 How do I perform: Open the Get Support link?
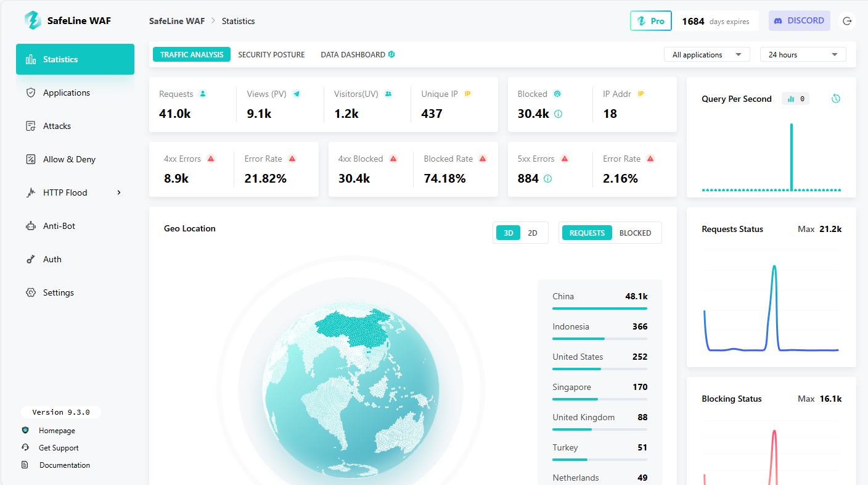[x=59, y=448]
